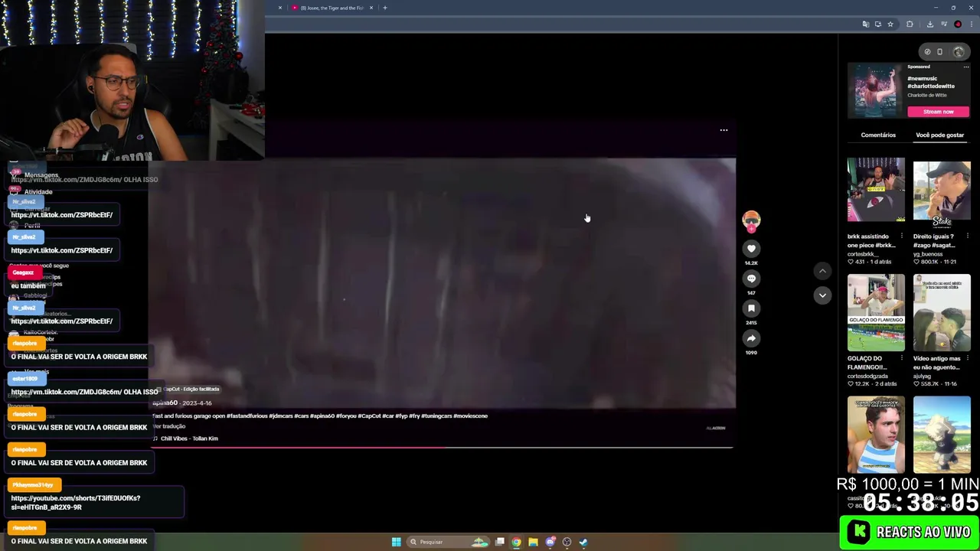
Task: Open File Explorer from the taskbar
Action: coord(534,542)
